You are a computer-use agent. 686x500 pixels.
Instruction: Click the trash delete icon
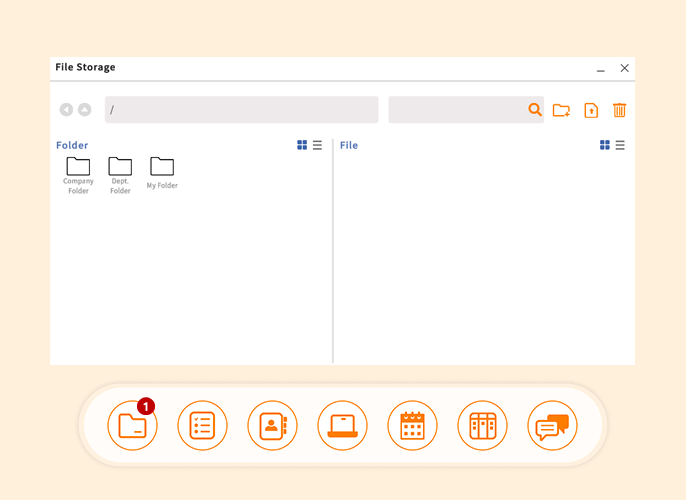[619, 110]
